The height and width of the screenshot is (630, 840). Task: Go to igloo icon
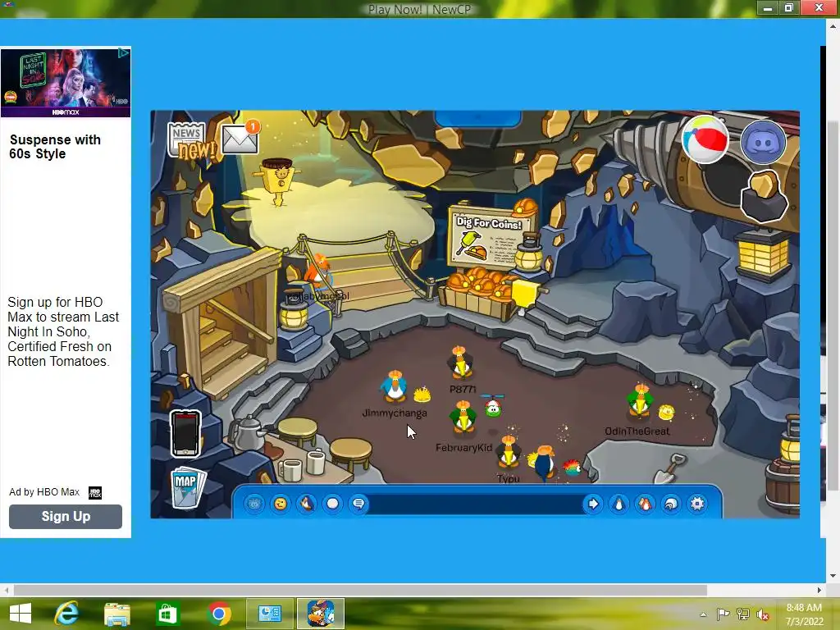tap(671, 504)
